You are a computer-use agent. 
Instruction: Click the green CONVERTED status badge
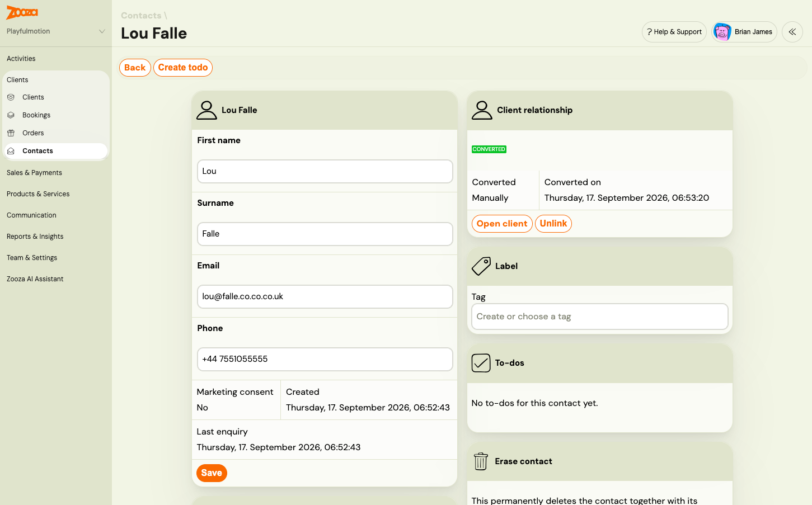(489, 149)
